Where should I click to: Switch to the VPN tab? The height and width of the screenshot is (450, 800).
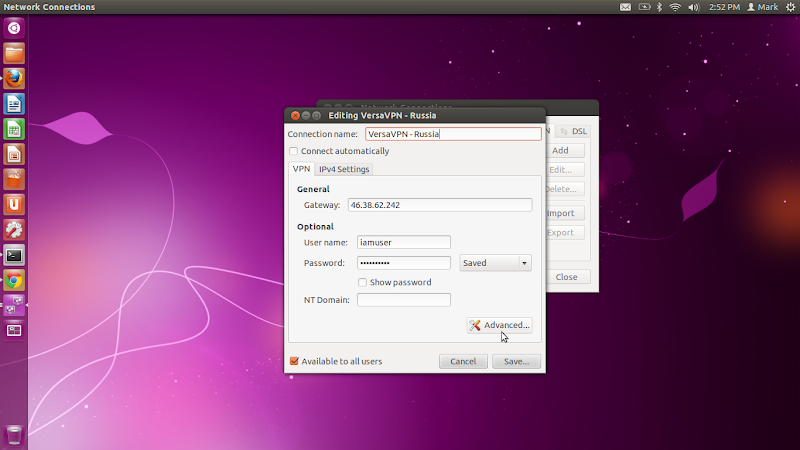301,169
